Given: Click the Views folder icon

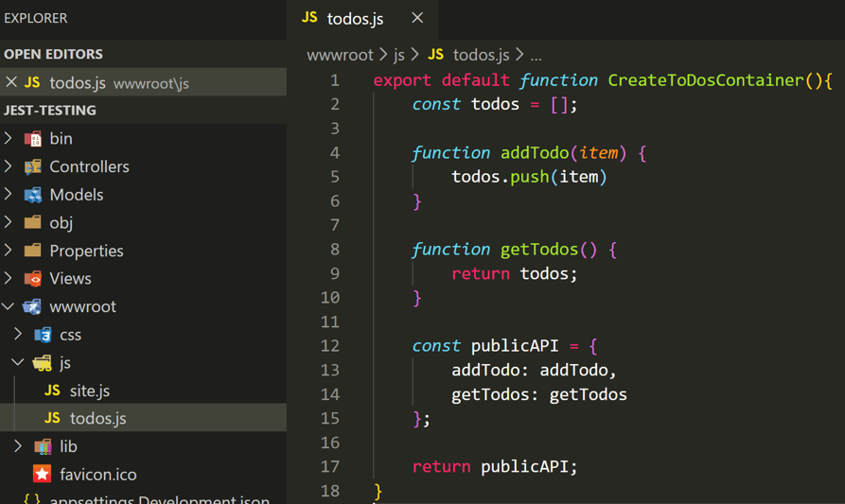Looking at the screenshot, I should [33, 278].
